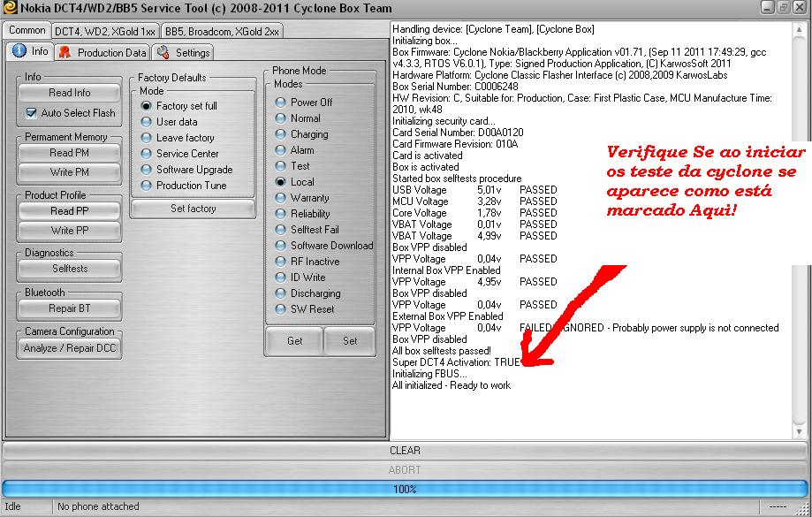The image size is (812, 517).
Task: Select the Factory set full option
Action: click(x=147, y=106)
